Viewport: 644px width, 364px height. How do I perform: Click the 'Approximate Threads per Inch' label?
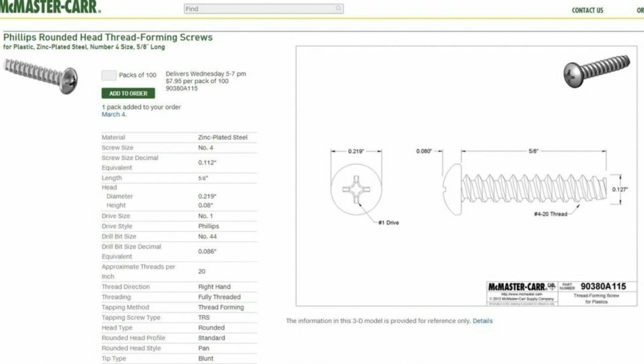coord(138,271)
